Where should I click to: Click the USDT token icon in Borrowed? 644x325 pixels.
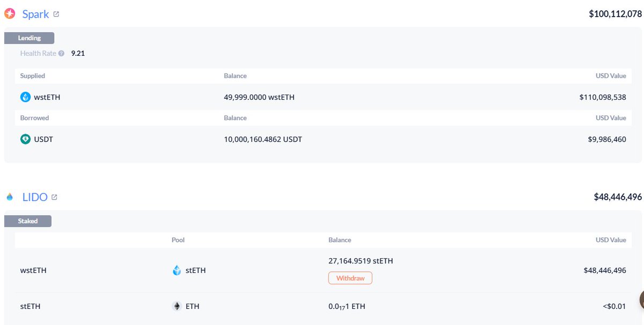25,139
